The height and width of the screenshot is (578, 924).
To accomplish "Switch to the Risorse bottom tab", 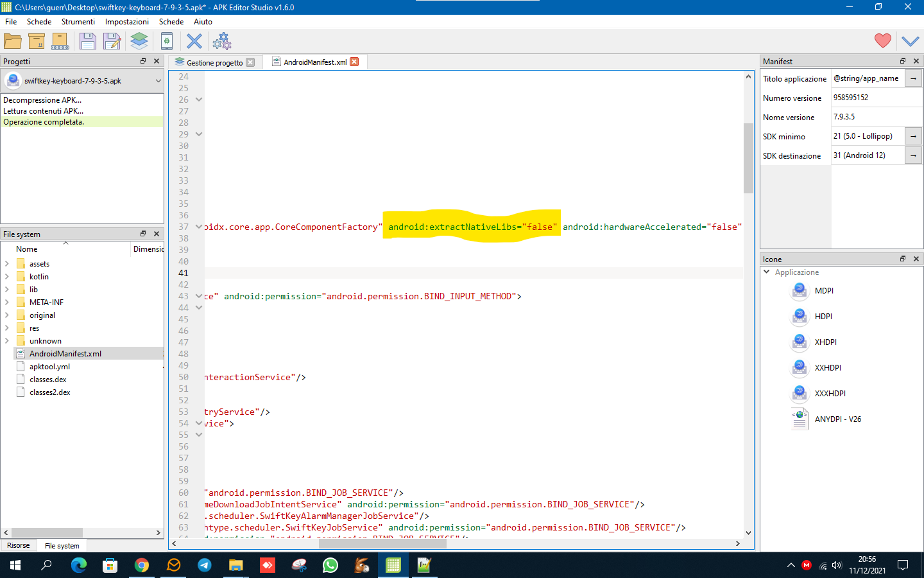I will tap(19, 545).
